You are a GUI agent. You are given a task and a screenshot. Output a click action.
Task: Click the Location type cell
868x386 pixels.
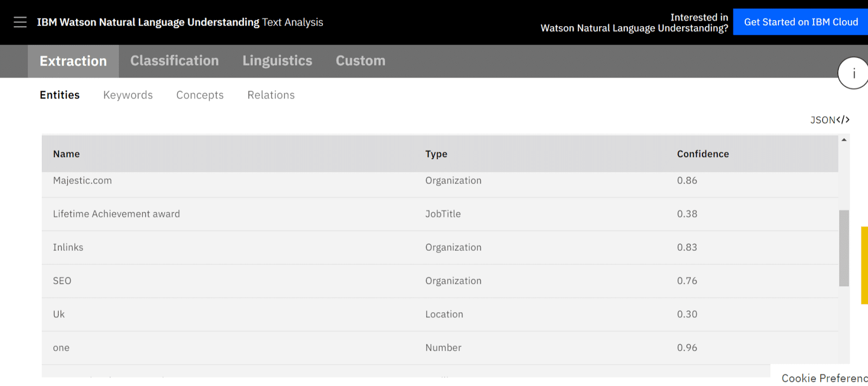click(444, 314)
